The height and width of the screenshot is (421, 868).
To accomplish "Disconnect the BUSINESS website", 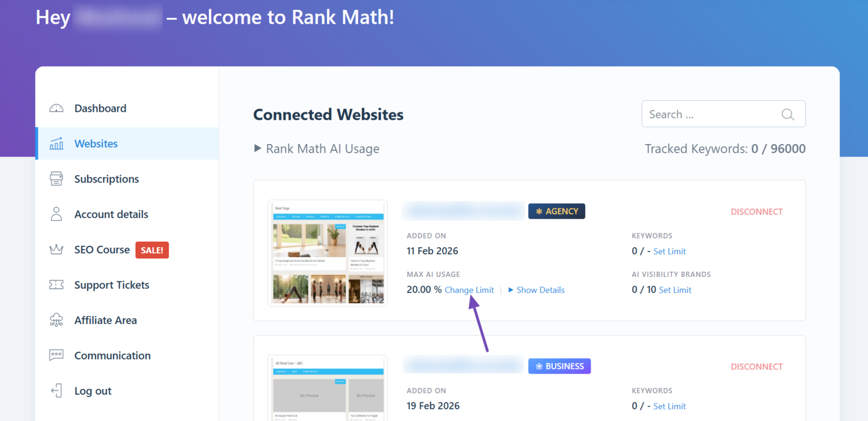I will point(756,367).
